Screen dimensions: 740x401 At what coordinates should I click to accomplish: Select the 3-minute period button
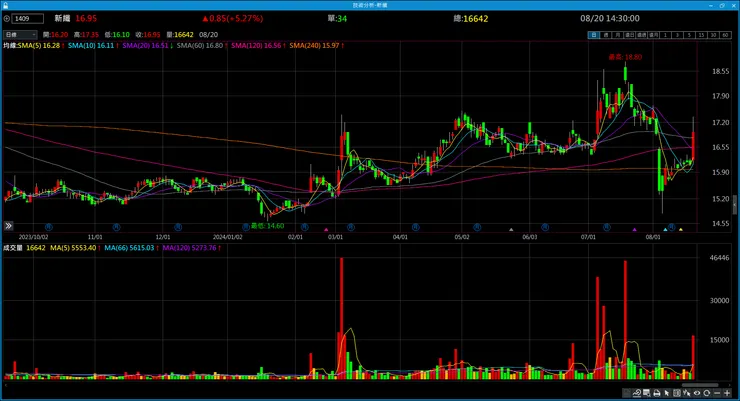click(x=678, y=35)
